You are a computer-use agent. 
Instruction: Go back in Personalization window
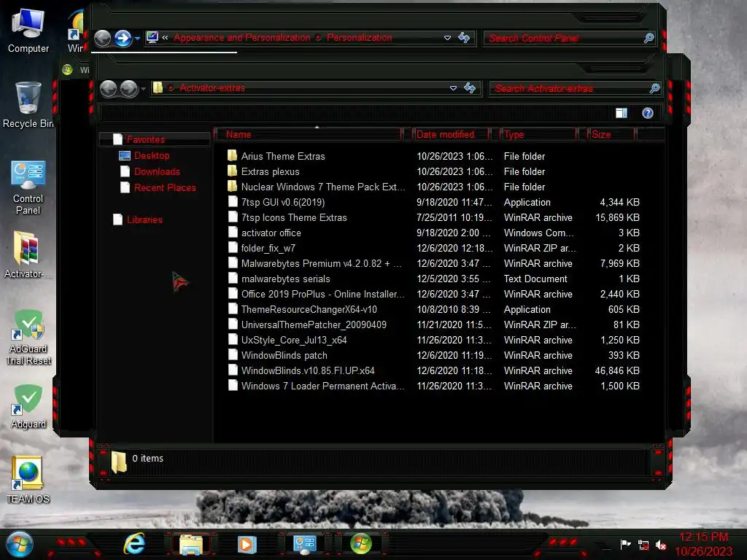point(102,38)
